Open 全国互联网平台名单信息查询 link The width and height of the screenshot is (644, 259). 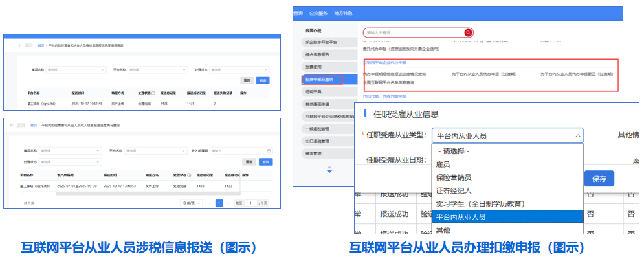388,83
